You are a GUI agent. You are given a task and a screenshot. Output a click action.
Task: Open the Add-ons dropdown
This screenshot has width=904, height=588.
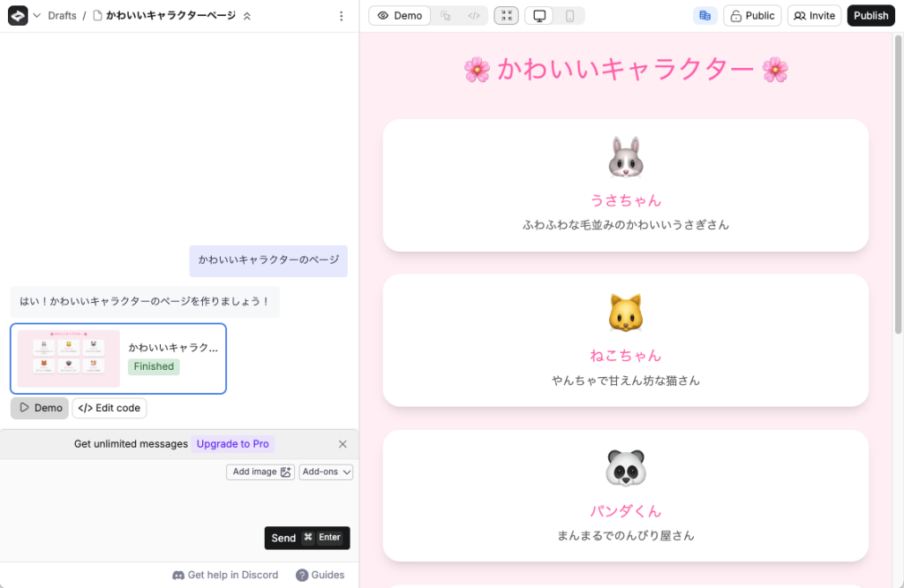click(326, 472)
